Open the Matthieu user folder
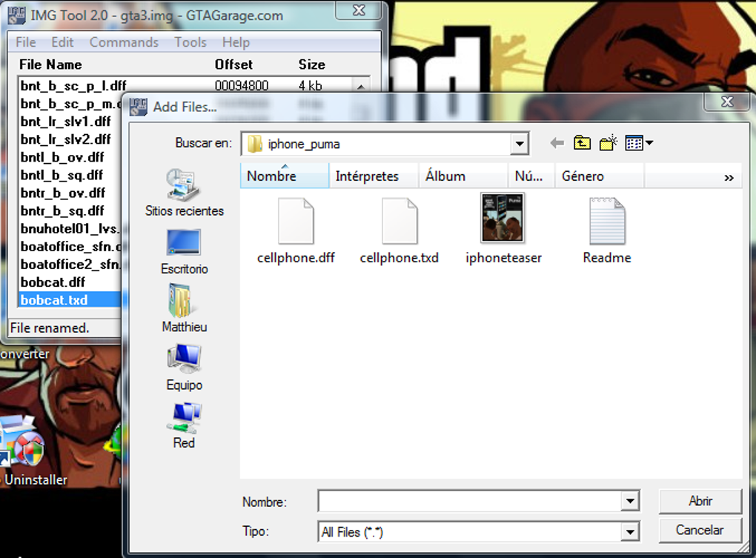Image resolution: width=756 pixels, height=558 pixels. tap(184, 308)
